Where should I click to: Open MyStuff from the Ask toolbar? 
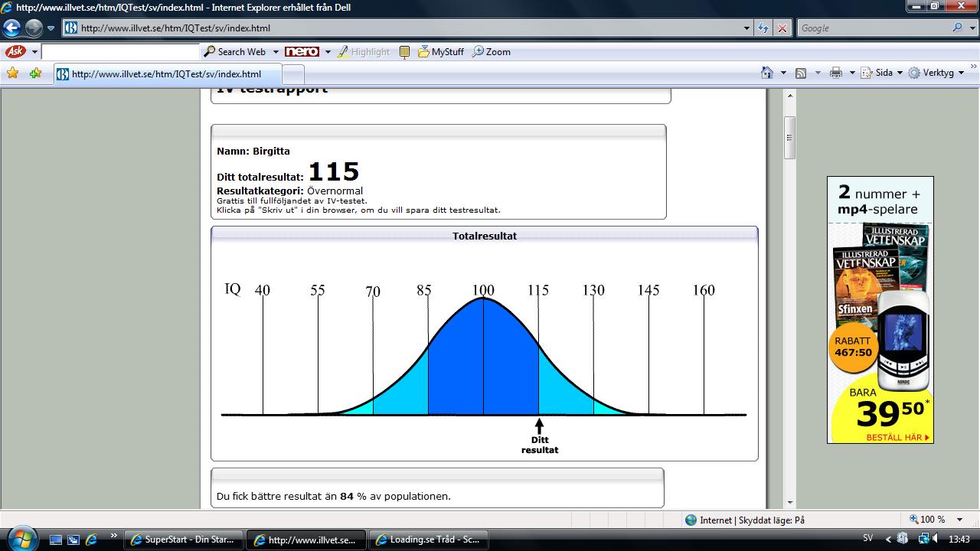click(441, 52)
